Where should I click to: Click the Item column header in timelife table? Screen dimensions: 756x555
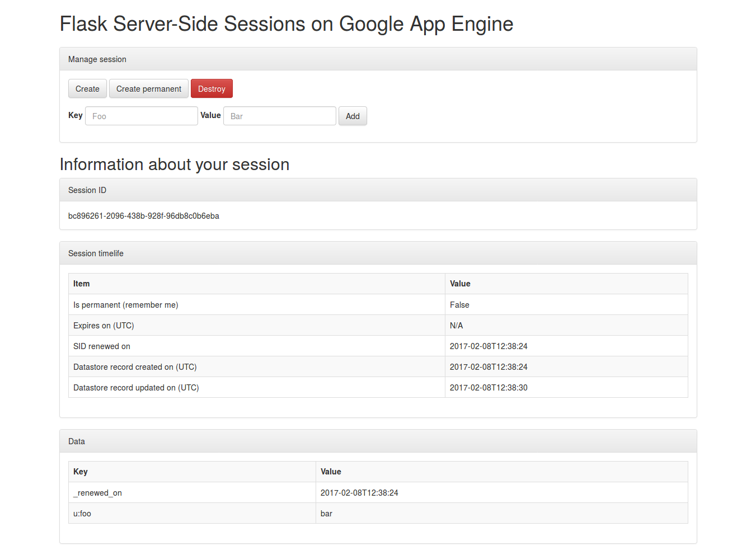(257, 284)
